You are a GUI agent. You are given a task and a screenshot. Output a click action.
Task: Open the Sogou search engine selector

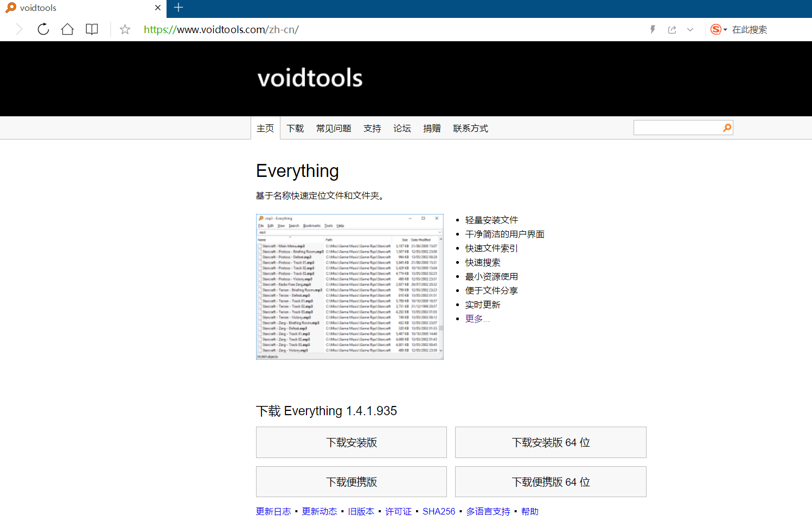719,29
